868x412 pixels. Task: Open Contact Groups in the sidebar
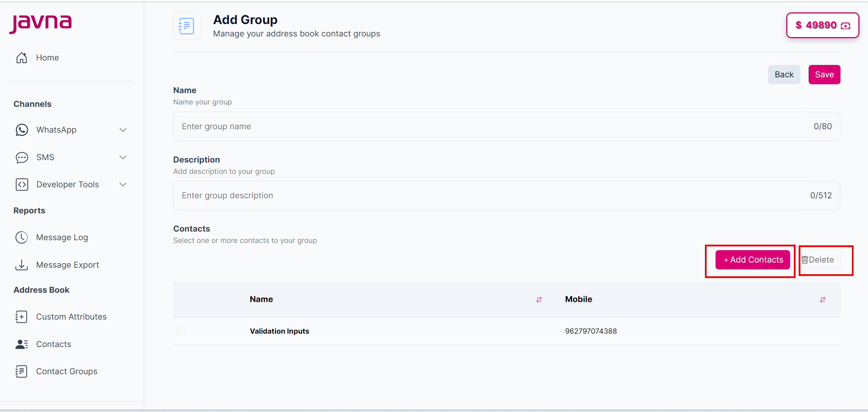click(67, 371)
